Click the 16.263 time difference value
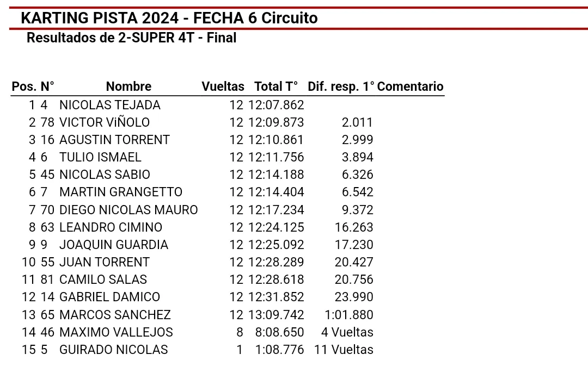Screen dimensions: 588x379 point(354,227)
